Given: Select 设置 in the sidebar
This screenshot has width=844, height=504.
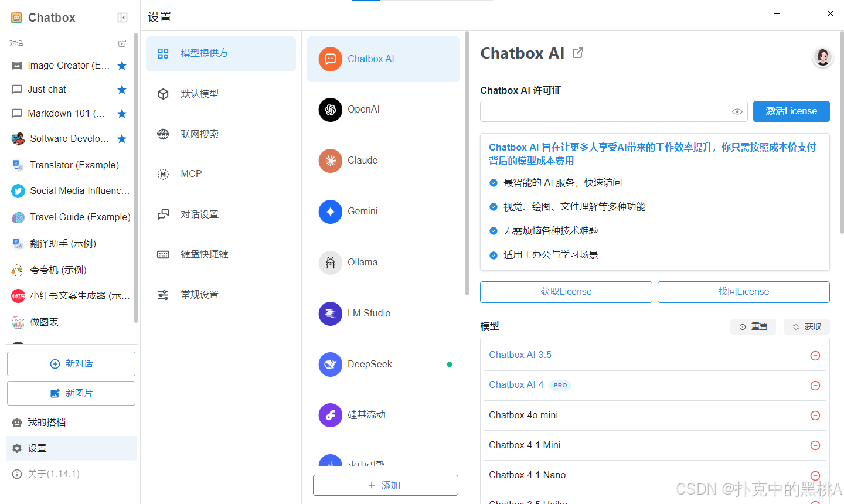Looking at the screenshot, I should coord(71,448).
